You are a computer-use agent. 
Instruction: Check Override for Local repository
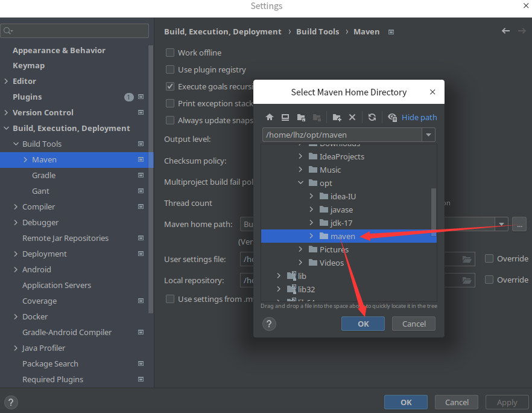489,280
